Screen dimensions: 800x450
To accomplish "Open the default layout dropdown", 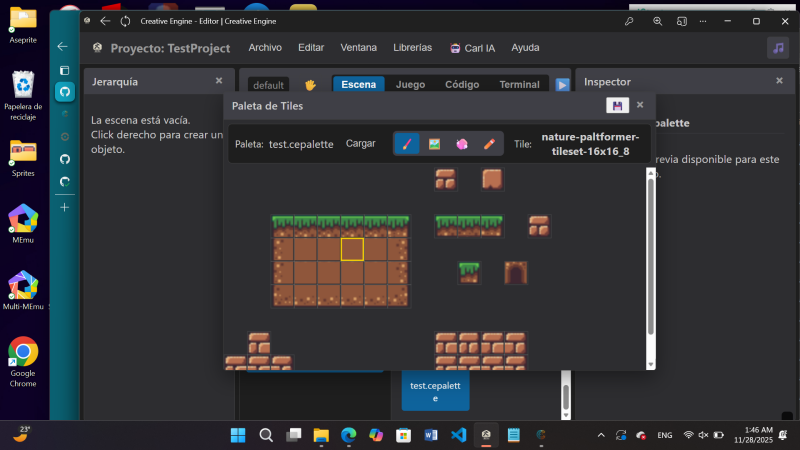I will point(268,85).
